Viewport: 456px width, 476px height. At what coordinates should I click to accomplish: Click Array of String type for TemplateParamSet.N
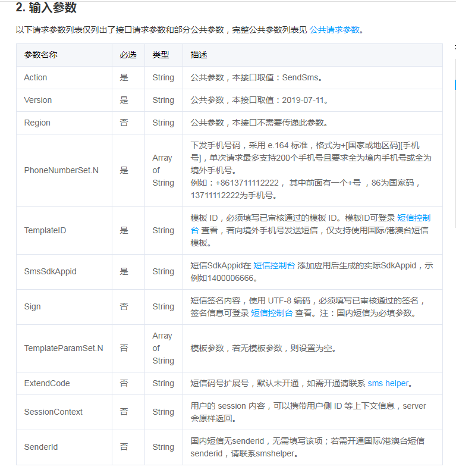[x=163, y=348]
